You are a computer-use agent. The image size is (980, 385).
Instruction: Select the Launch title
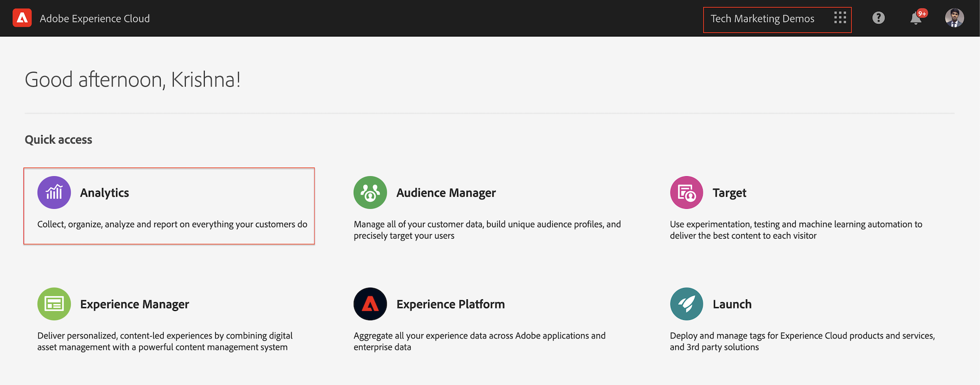point(732,304)
